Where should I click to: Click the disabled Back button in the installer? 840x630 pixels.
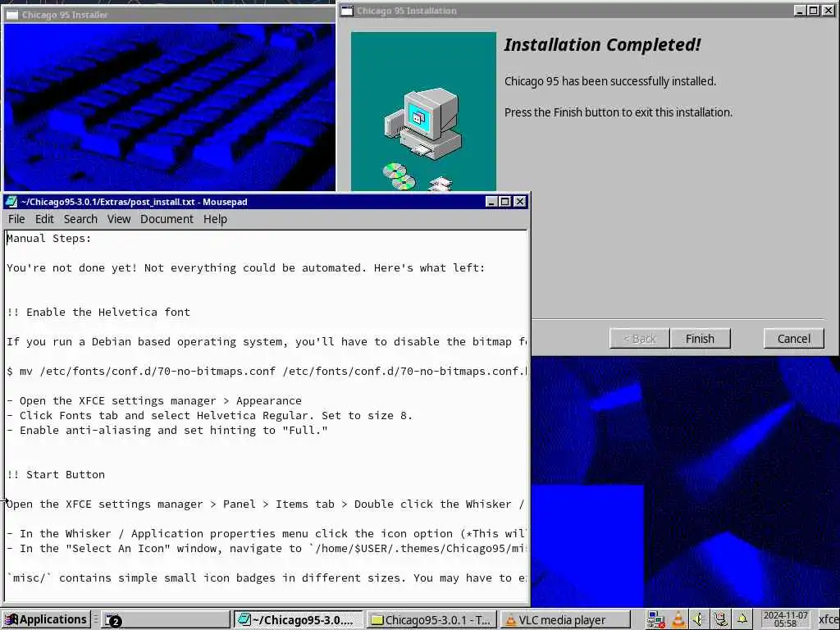pos(639,339)
